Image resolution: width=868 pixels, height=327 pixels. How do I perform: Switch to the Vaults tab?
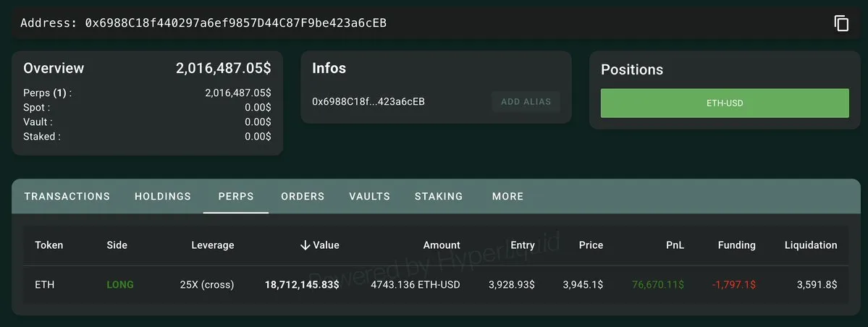point(369,196)
